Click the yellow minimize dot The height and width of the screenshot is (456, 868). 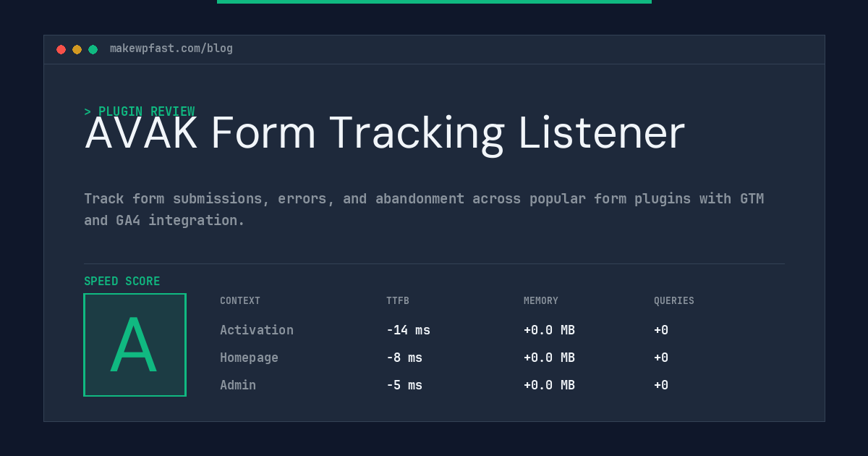[x=77, y=49]
